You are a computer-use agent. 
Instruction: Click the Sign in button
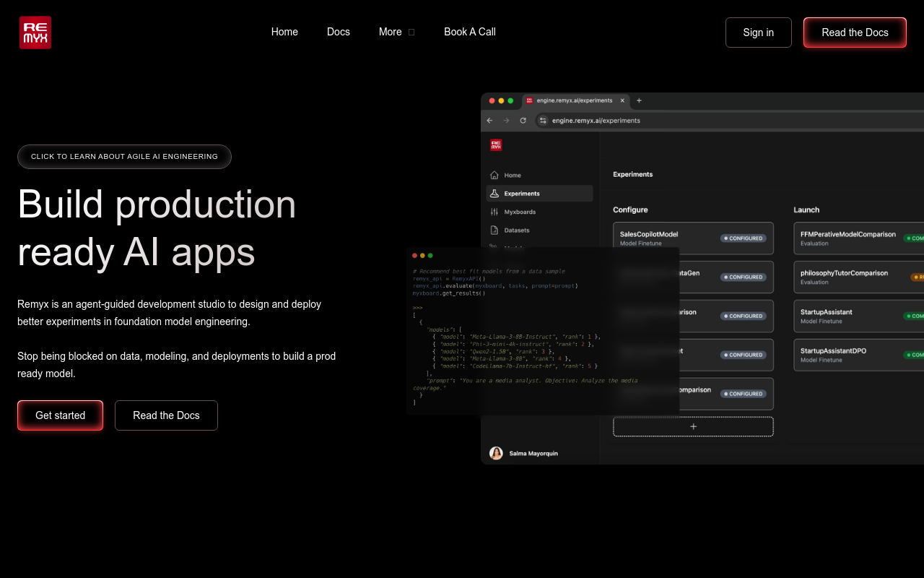click(x=759, y=33)
